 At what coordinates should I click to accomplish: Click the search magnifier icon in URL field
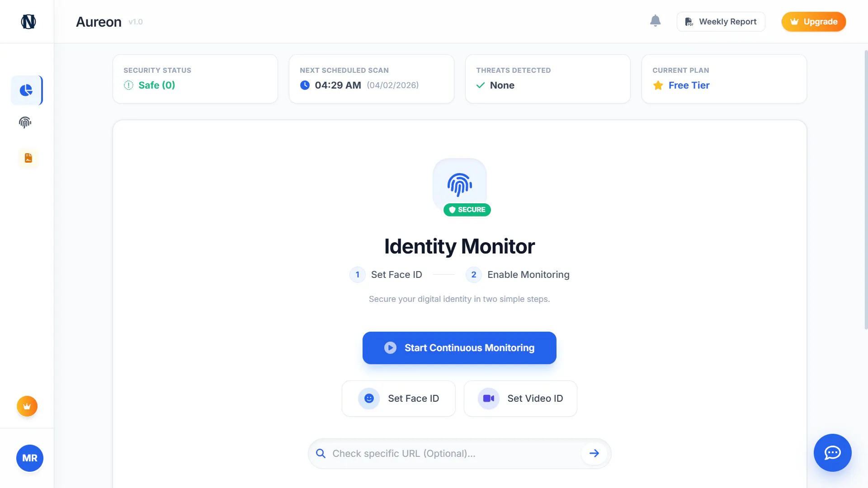click(321, 454)
